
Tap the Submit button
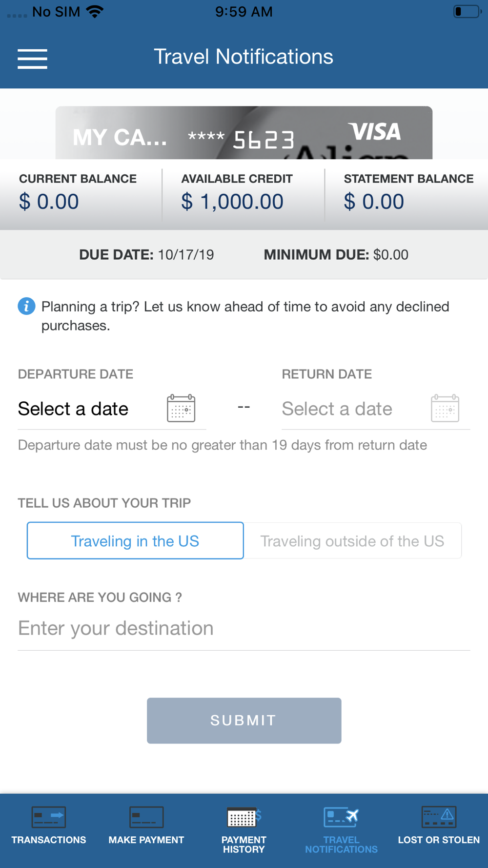click(x=244, y=721)
